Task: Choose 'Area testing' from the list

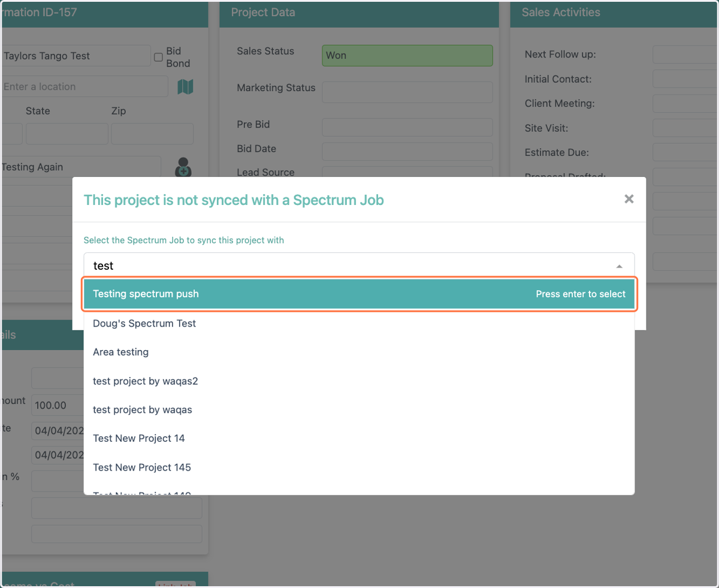Action: click(359, 352)
